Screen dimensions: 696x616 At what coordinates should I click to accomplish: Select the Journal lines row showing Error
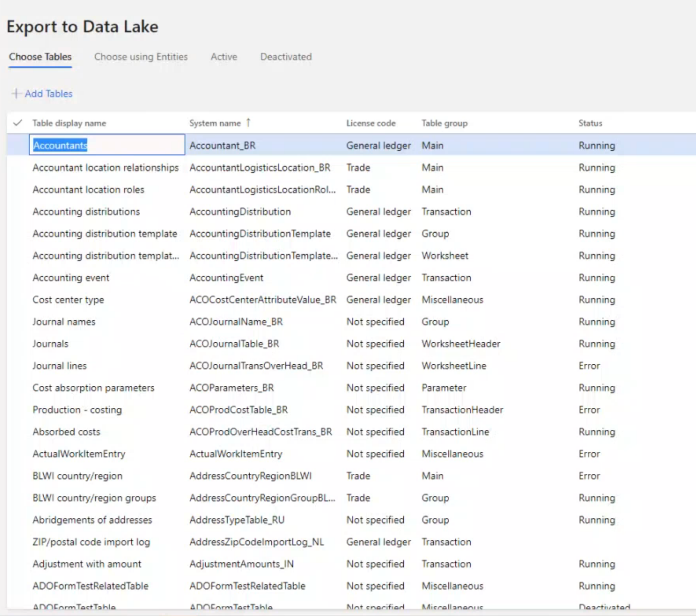pyautogui.click(x=59, y=365)
